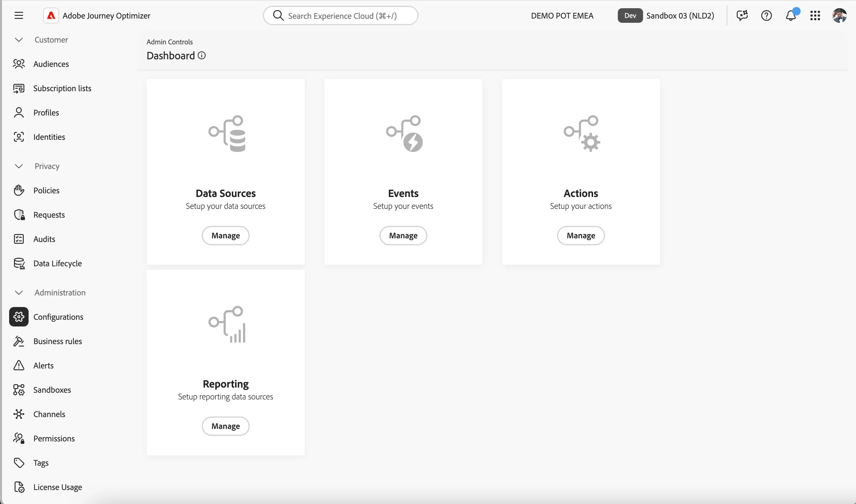Click the Data Lifecycle icon

pos(19,264)
